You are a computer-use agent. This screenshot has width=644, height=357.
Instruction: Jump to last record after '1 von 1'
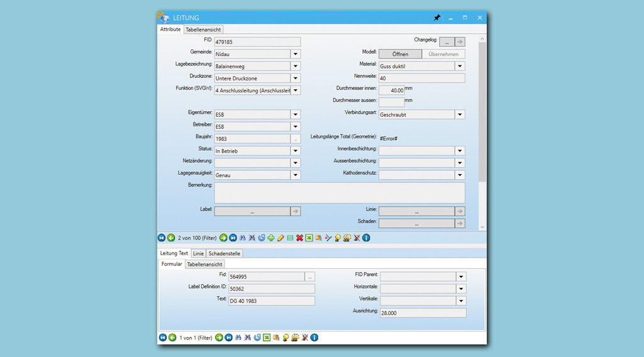pos(229,338)
